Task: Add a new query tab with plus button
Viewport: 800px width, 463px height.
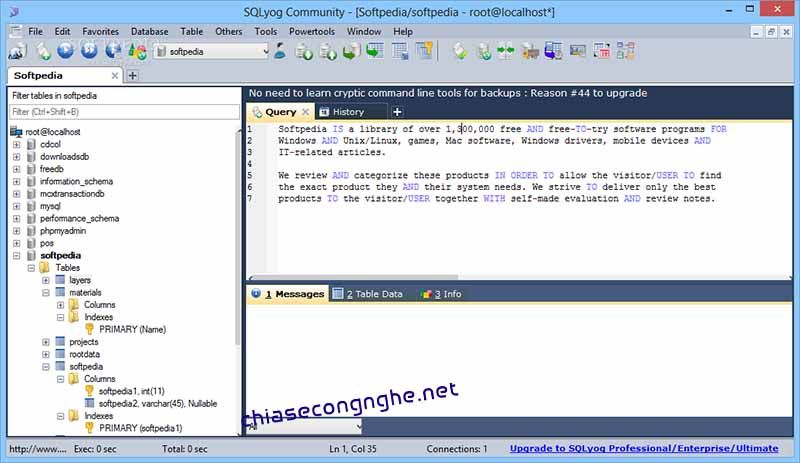Action: tap(397, 112)
